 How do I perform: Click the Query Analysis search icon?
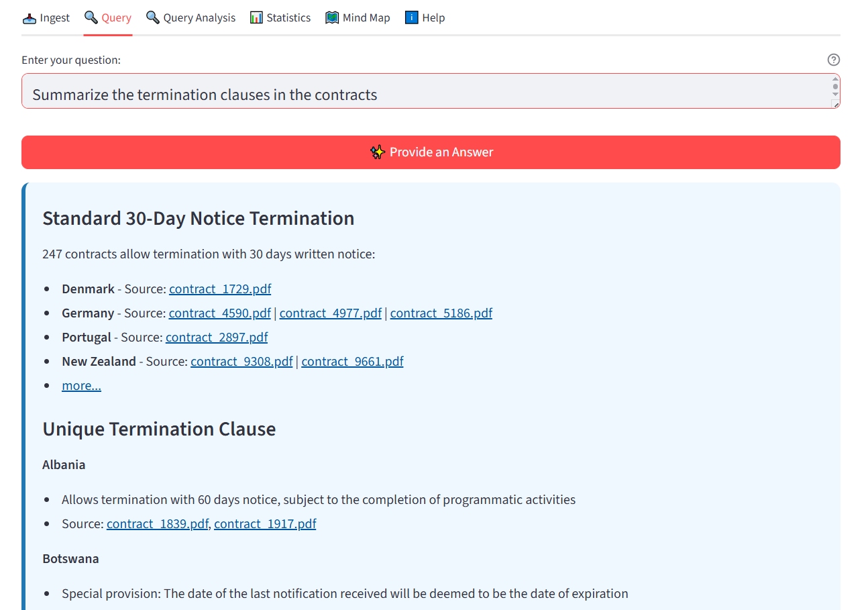152,17
